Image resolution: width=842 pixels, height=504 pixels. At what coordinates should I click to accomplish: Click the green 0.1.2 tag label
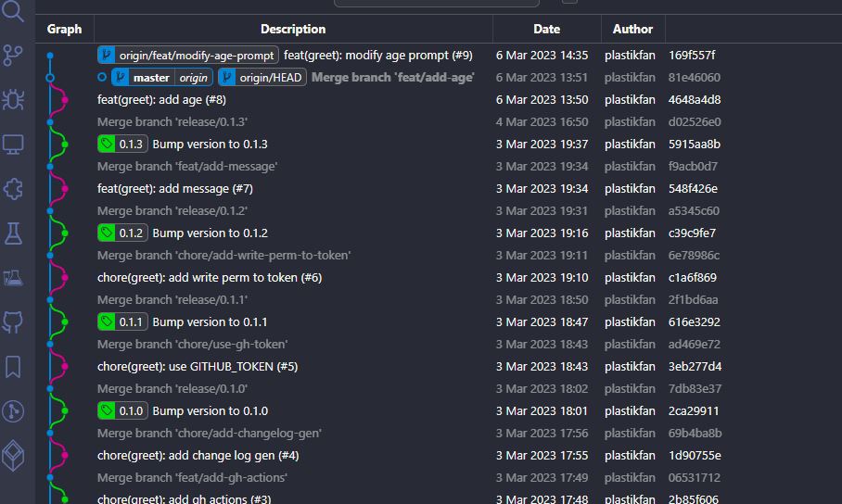122,233
